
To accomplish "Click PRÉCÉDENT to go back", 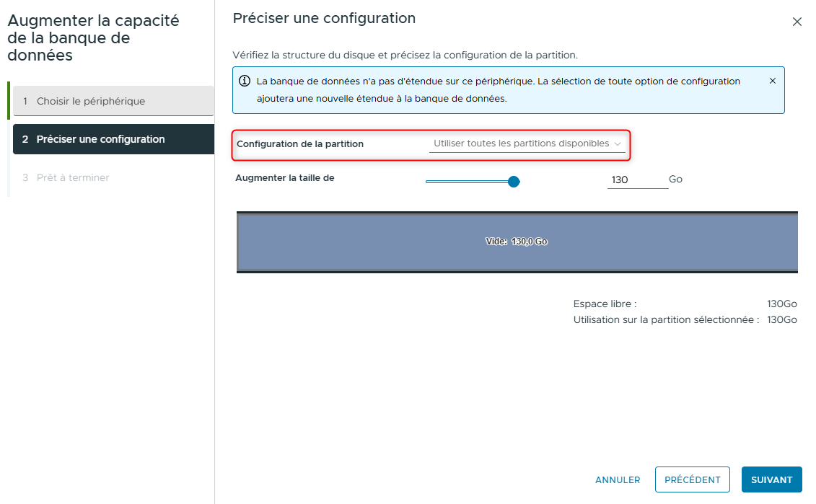I will [692, 479].
